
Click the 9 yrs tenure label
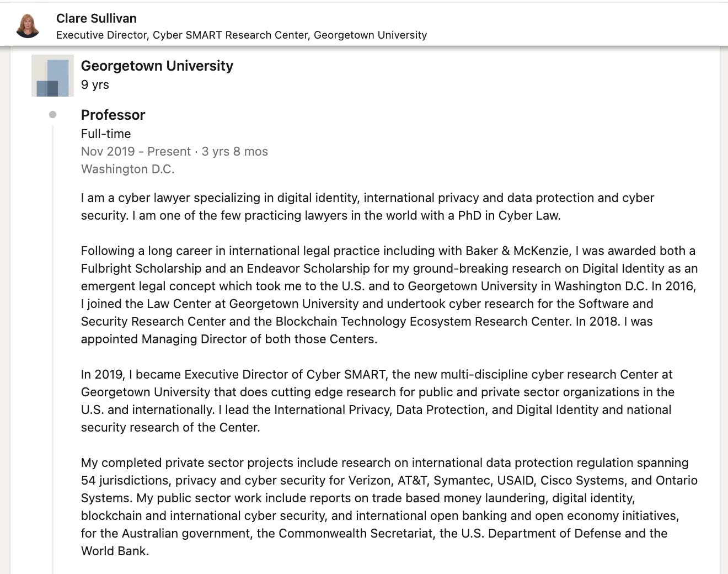coord(95,84)
